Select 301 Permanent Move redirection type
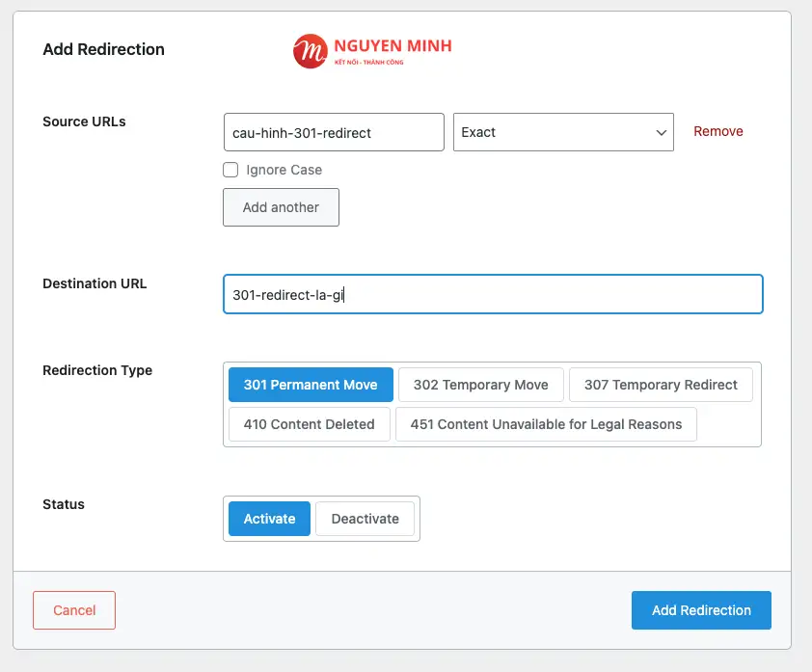The width and height of the screenshot is (812, 672). (x=310, y=384)
